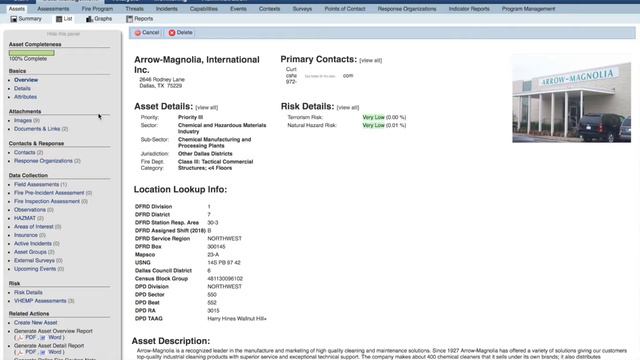
Task: Open Details in the Basics section
Action: (22, 89)
